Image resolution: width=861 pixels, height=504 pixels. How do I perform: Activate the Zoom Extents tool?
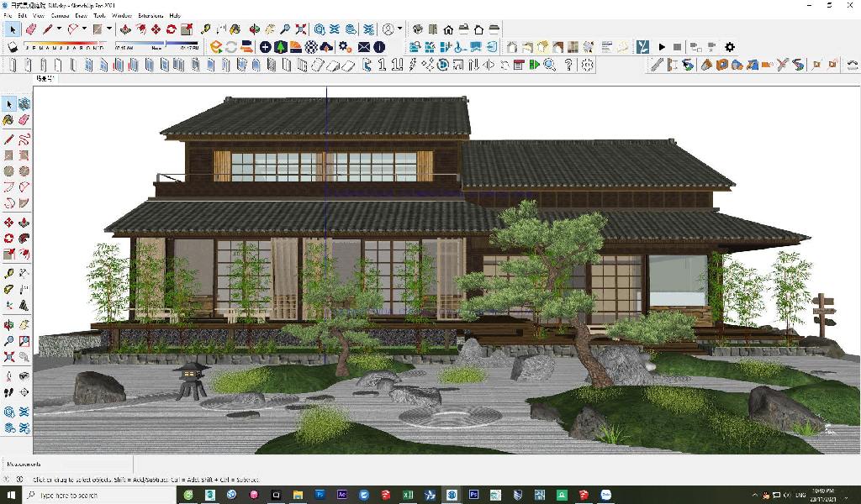[301, 29]
